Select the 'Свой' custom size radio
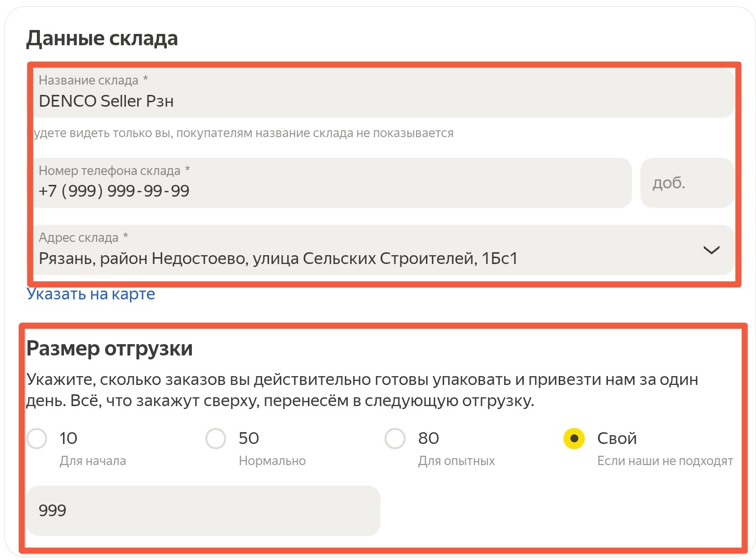Image resolution: width=756 pixels, height=560 pixels. tap(574, 439)
